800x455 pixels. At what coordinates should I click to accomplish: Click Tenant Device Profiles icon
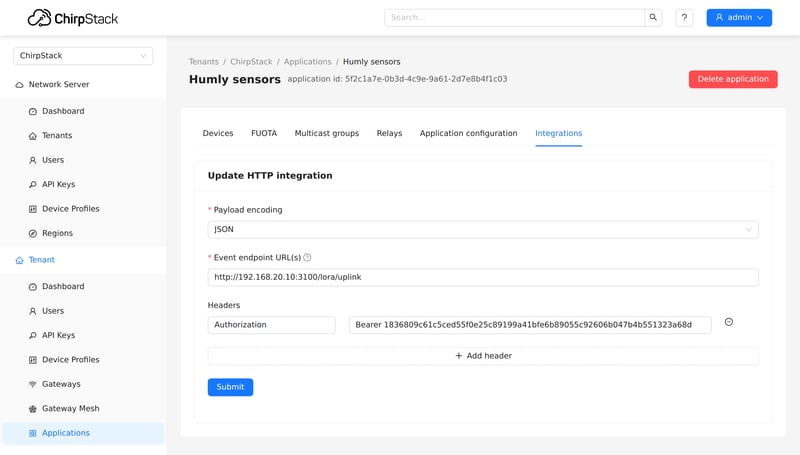pos(33,360)
